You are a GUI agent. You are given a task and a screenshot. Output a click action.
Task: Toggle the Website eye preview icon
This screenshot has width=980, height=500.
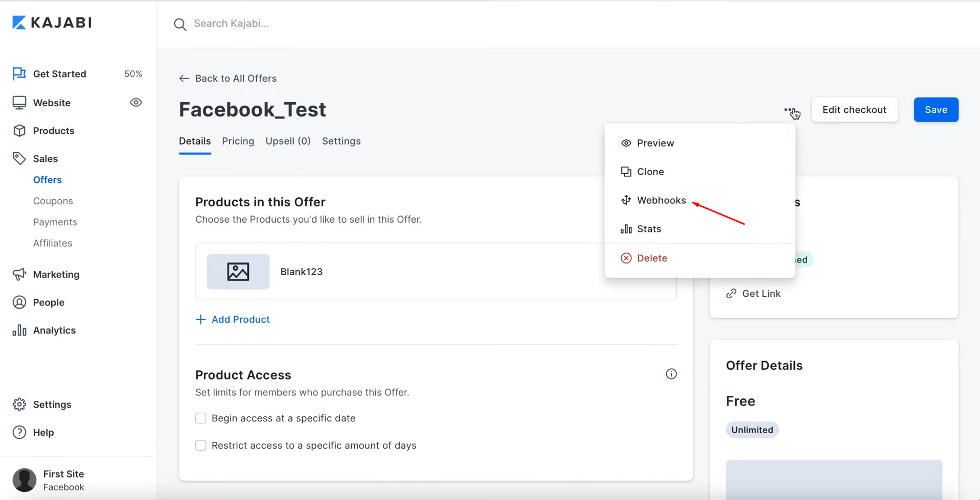tap(135, 103)
